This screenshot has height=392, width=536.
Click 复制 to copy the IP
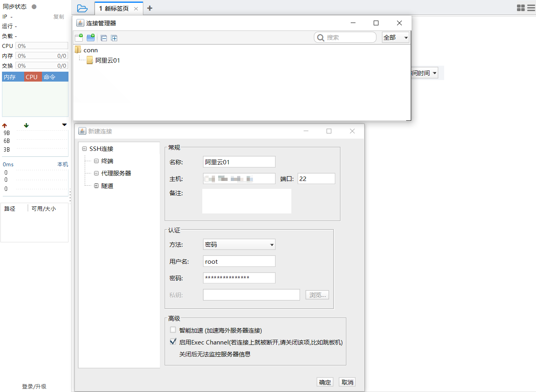click(x=59, y=17)
